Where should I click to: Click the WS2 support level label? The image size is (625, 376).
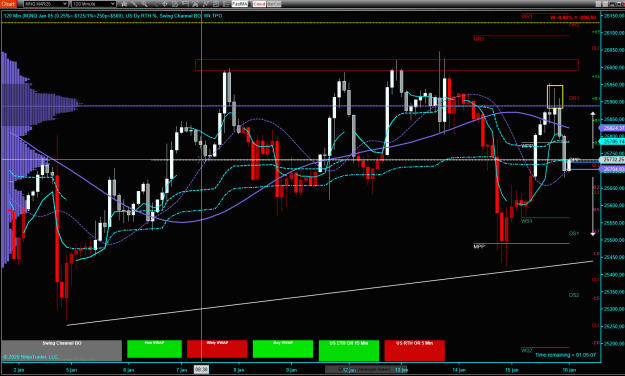click(x=527, y=350)
